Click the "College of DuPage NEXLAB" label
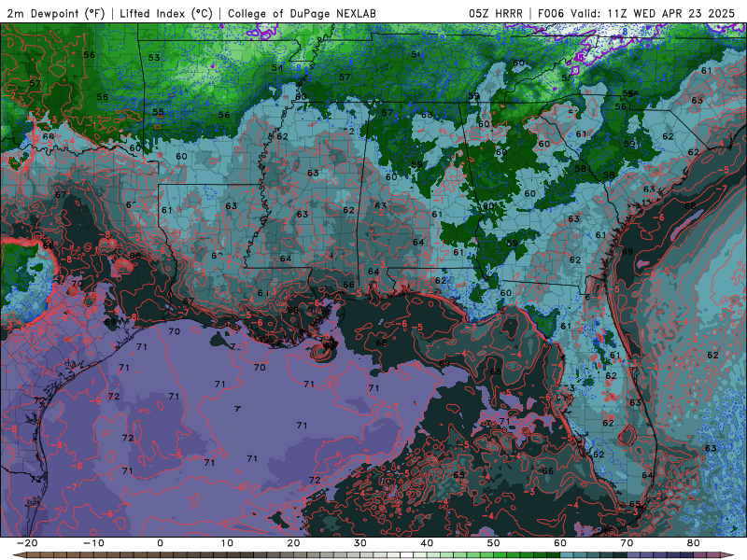 pyautogui.click(x=302, y=14)
